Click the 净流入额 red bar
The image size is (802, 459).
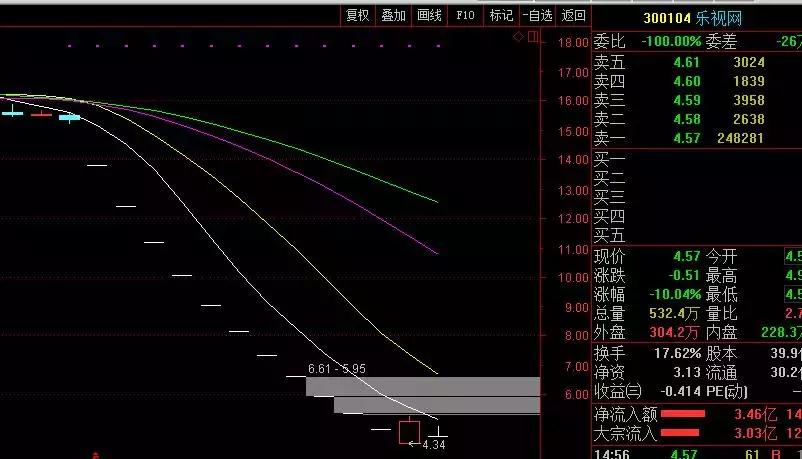tap(683, 413)
